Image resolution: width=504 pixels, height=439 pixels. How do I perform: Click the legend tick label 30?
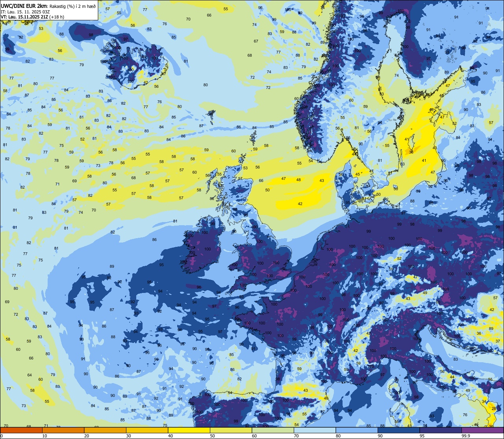(128, 436)
